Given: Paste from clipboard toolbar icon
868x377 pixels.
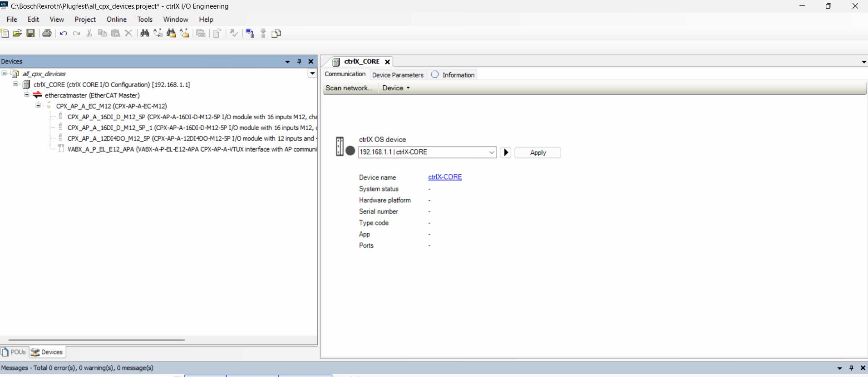Looking at the screenshot, I should click(116, 33).
